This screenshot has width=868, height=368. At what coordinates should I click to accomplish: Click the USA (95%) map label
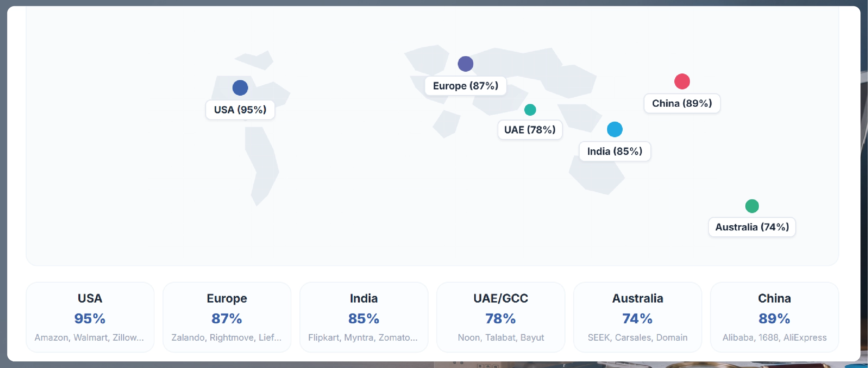pyautogui.click(x=240, y=110)
